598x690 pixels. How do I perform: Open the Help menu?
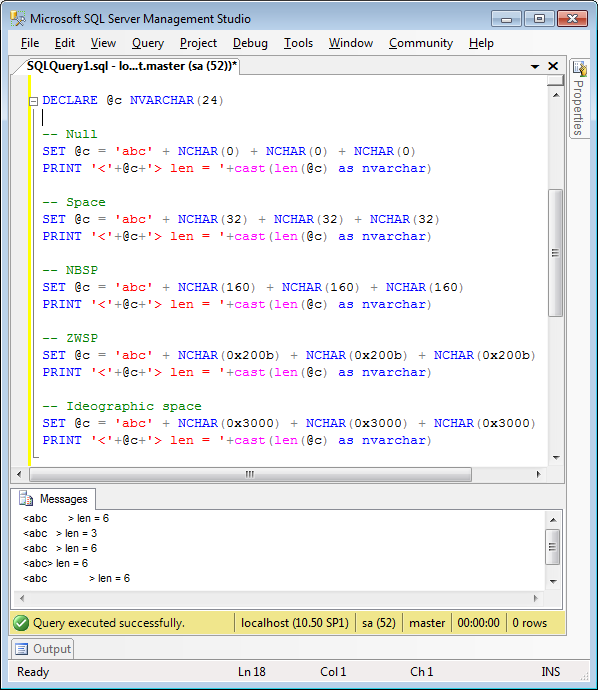pos(481,43)
